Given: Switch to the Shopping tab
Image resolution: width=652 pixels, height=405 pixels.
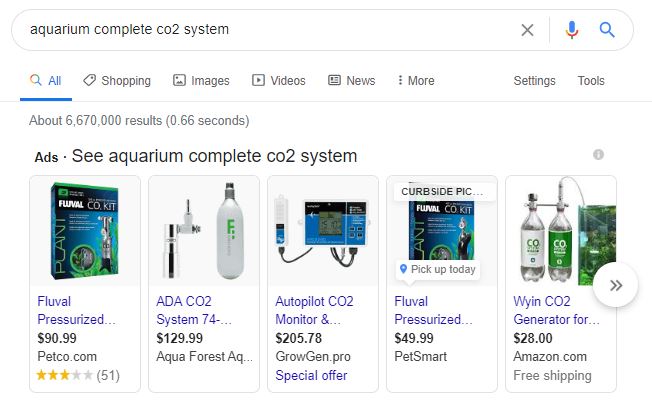Looking at the screenshot, I should click(x=117, y=81).
